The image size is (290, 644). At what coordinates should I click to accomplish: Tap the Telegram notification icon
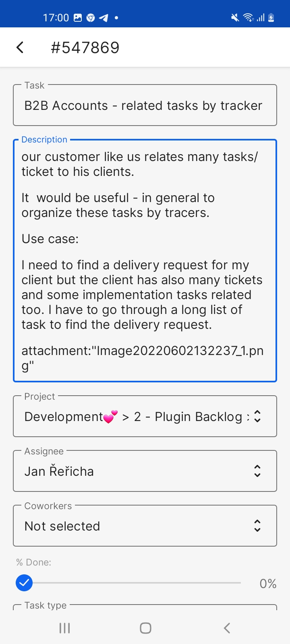pos(104,18)
